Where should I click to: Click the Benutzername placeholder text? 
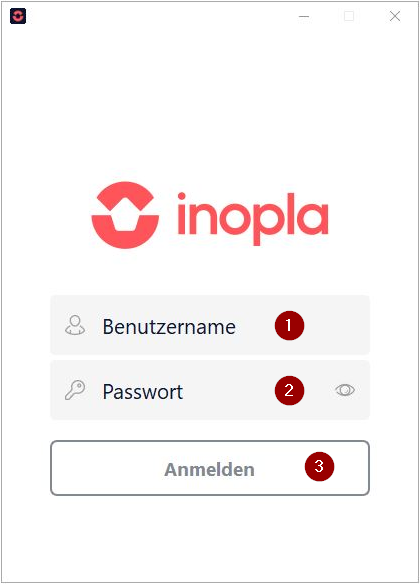(169, 327)
